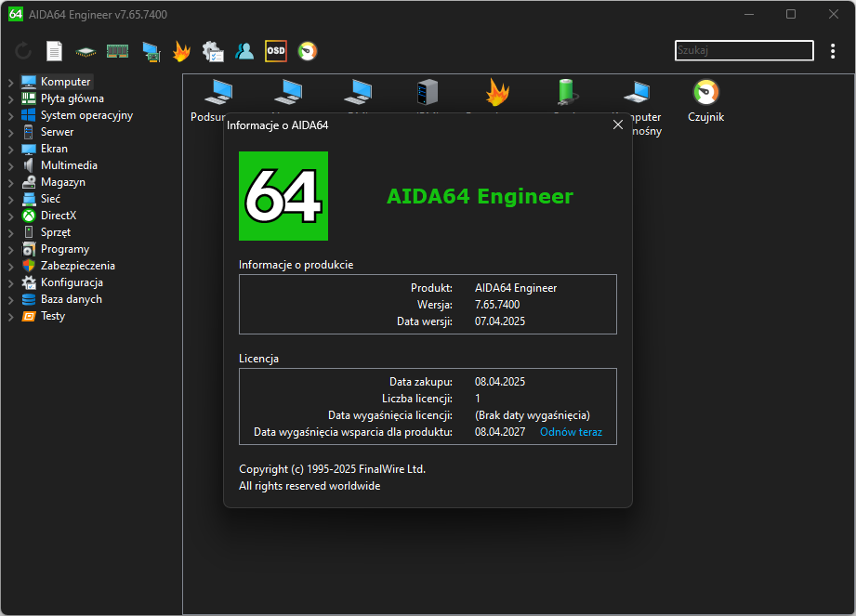Click the memory module toolbar icon
The height and width of the screenshot is (616, 856).
pyautogui.click(x=117, y=51)
